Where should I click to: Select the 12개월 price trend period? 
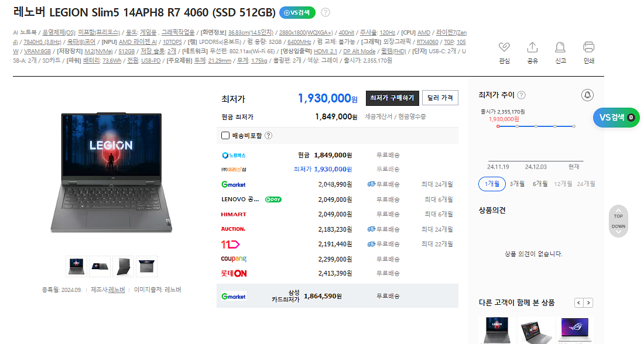click(x=563, y=184)
